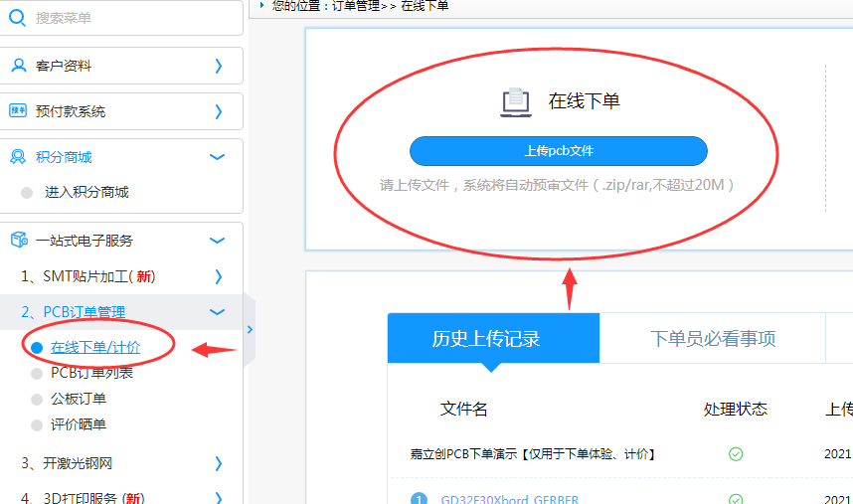Click green status checkmark for 嘉立创PCB下单演示
853x504 pixels.
736,453
